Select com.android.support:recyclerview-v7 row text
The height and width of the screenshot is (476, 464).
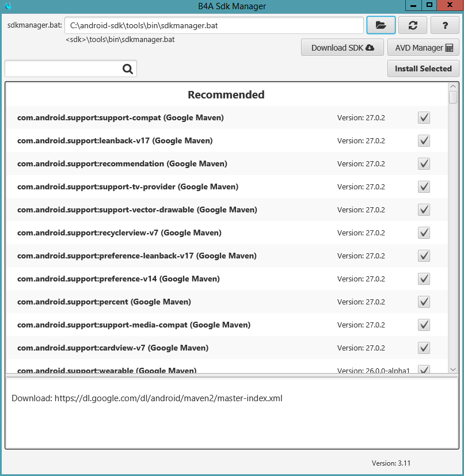tap(119, 233)
